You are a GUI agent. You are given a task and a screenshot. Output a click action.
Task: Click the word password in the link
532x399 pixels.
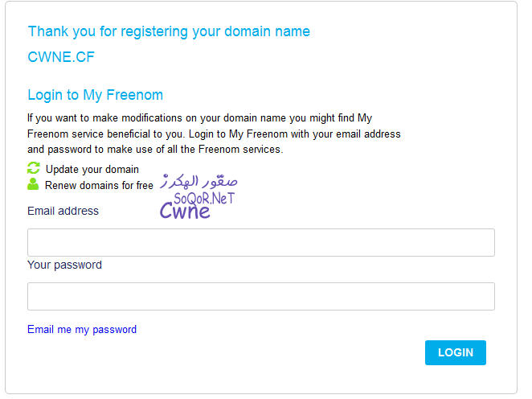tap(115, 330)
